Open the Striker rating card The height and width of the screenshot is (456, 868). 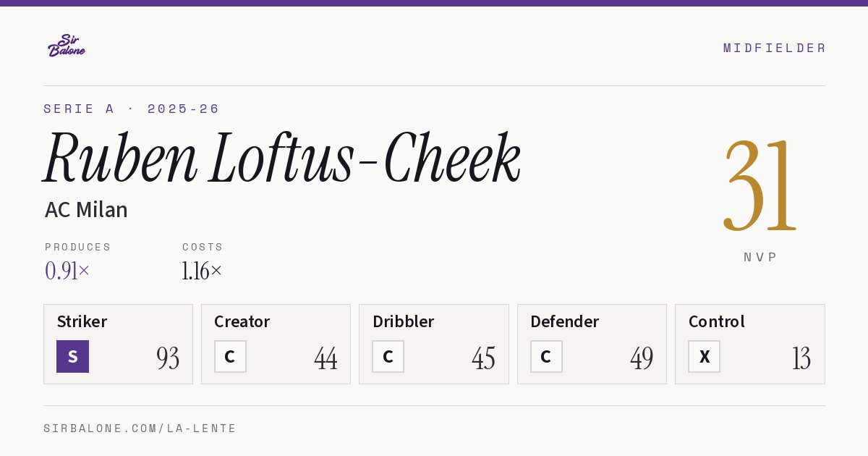(118, 344)
